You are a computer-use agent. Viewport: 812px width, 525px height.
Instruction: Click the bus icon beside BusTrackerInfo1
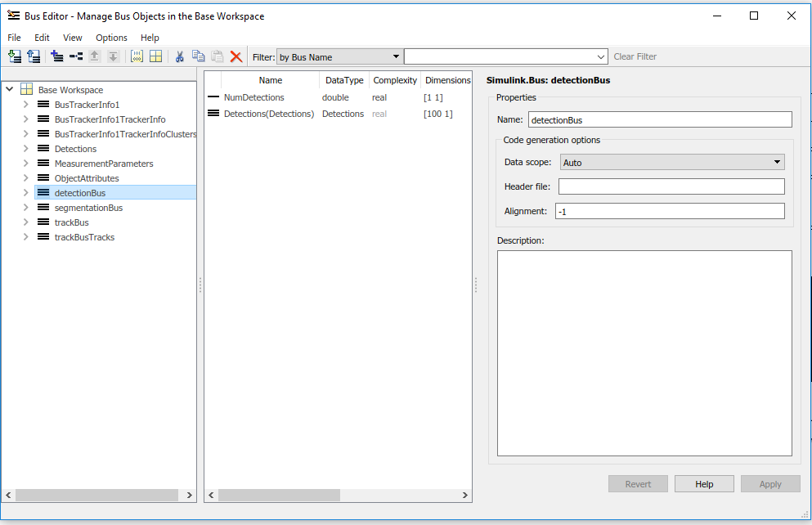(43, 104)
